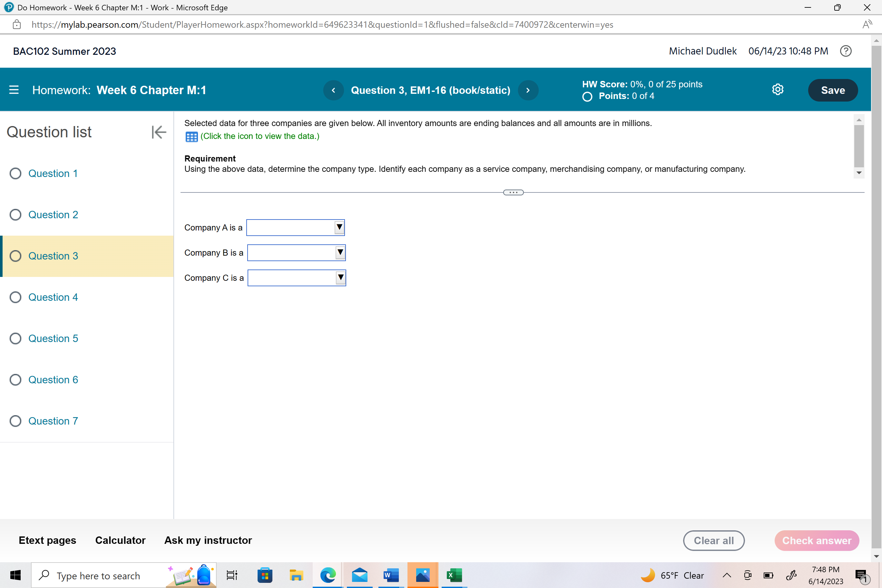882x588 pixels.
Task: Go to previous question arrow
Action: pyautogui.click(x=333, y=90)
